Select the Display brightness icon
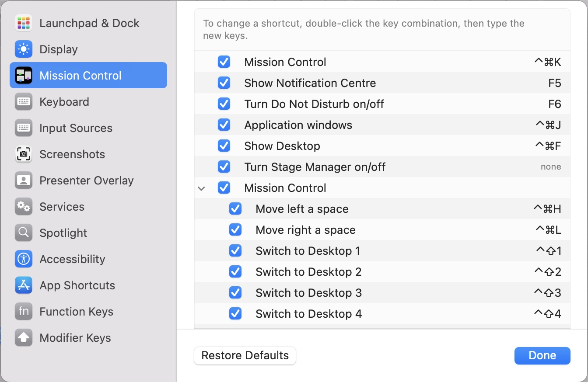The image size is (588, 382). point(23,49)
